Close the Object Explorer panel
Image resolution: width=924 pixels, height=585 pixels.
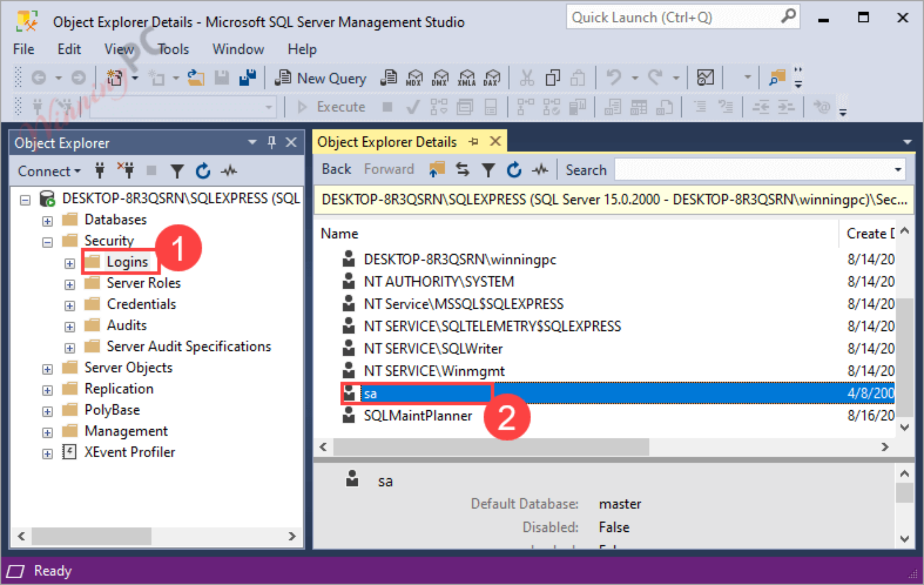pyautogui.click(x=291, y=143)
